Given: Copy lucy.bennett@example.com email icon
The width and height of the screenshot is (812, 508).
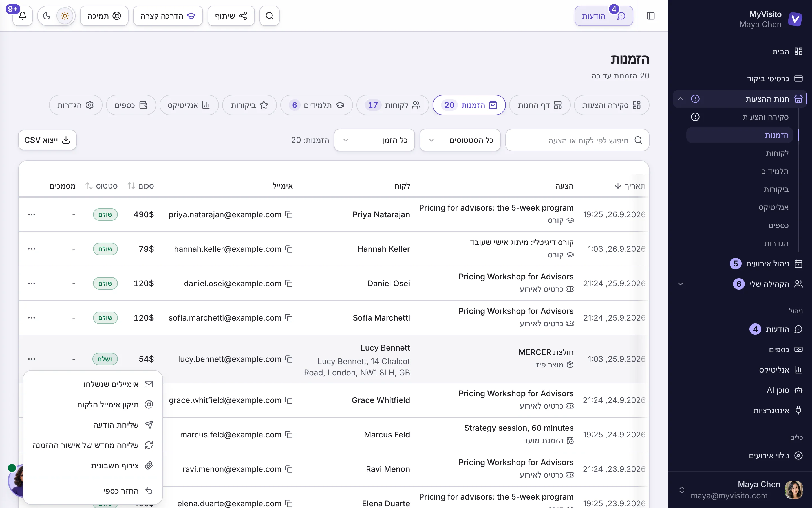Looking at the screenshot, I should click(289, 359).
